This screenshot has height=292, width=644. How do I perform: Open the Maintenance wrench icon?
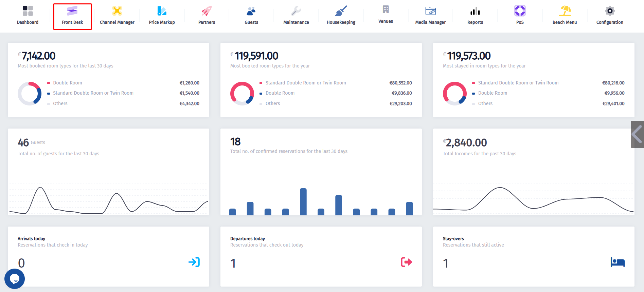pyautogui.click(x=296, y=11)
